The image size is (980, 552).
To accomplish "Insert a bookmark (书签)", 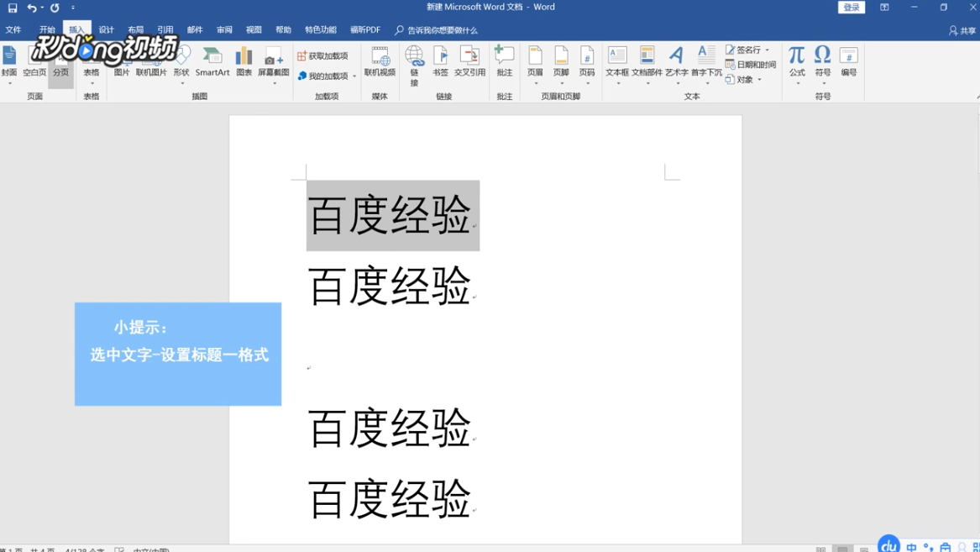I will pyautogui.click(x=440, y=61).
